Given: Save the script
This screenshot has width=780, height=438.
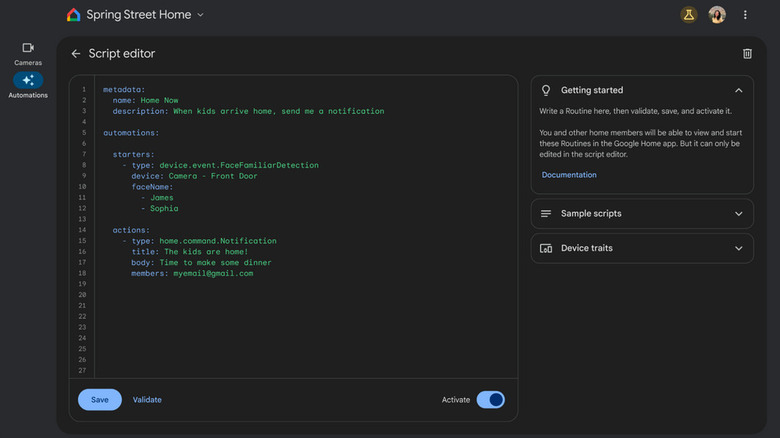Looking at the screenshot, I should pos(99,400).
